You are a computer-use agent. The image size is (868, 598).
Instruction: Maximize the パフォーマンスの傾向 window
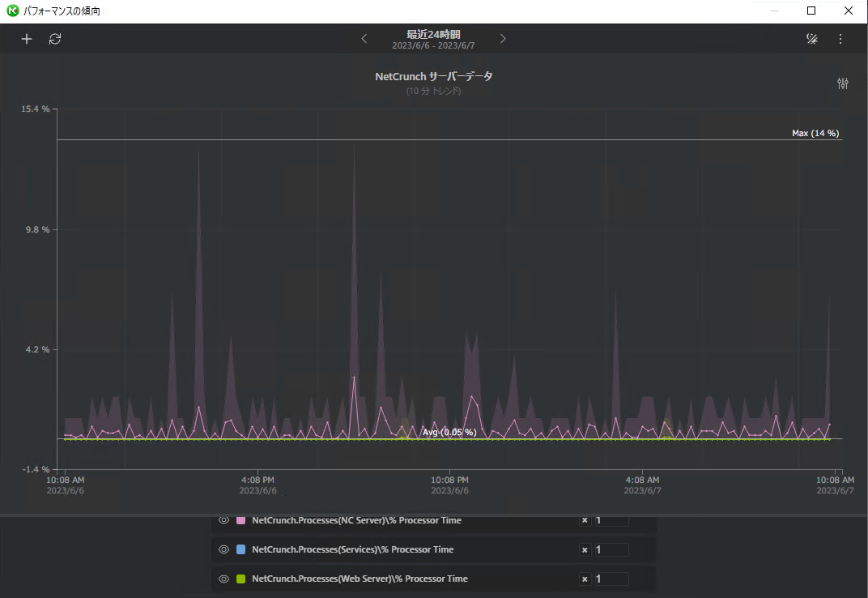tap(811, 11)
